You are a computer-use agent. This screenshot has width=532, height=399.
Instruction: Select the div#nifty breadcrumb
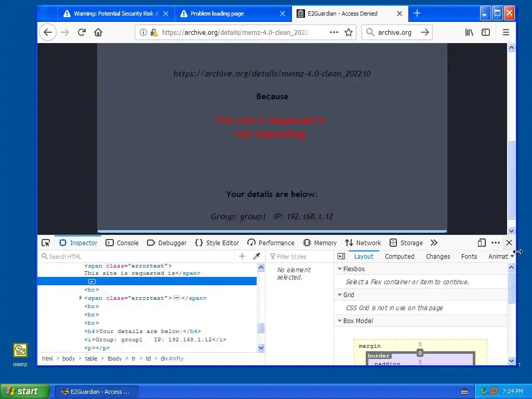click(172, 358)
